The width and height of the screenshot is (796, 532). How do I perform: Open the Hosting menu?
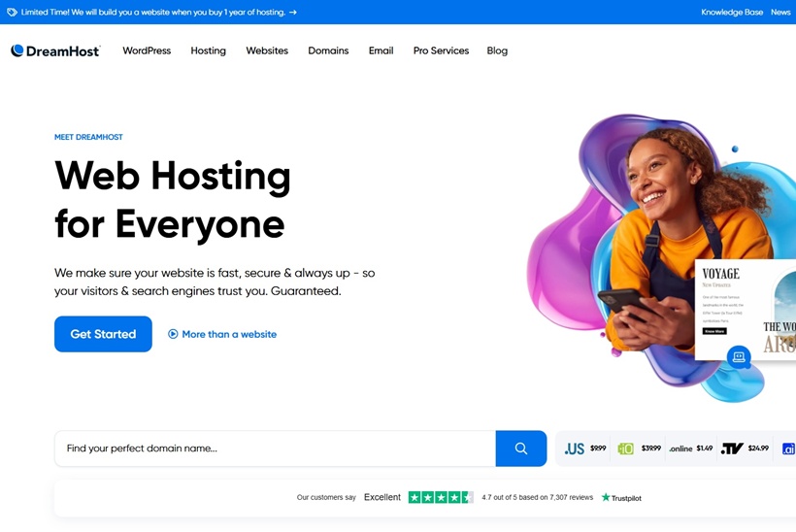click(x=208, y=50)
